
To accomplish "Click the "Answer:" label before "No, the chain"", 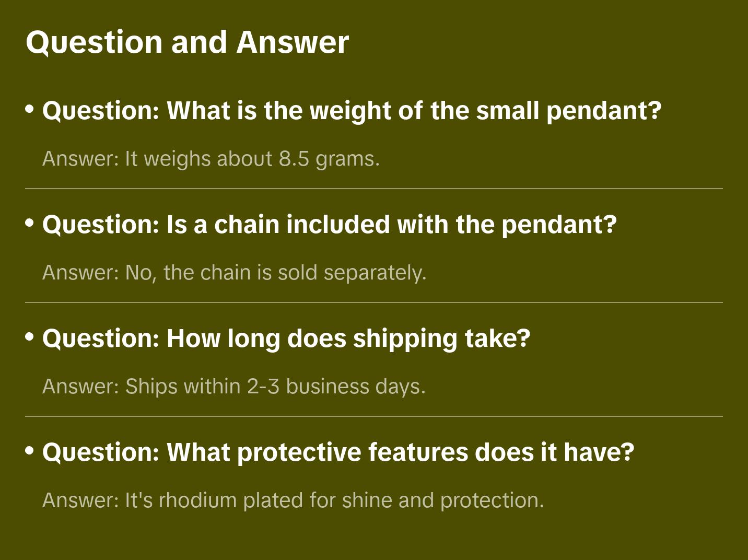I will pyautogui.click(x=81, y=273).
